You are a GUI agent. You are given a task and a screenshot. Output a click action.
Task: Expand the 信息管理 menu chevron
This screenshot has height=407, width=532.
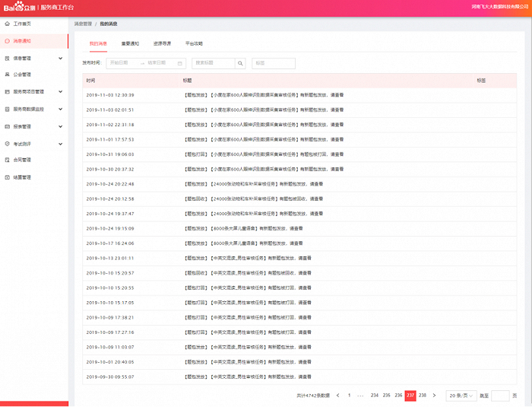coord(60,59)
